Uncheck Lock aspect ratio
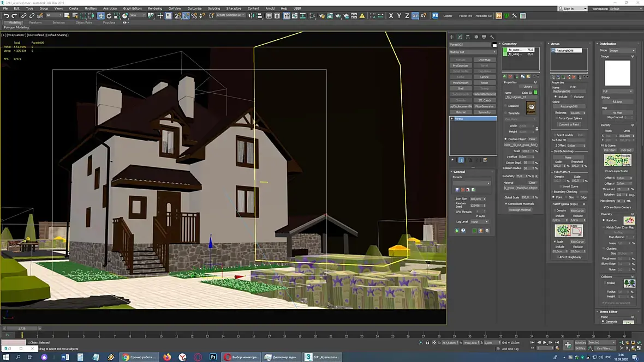Screen dimensions: 644x362 [605, 171]
